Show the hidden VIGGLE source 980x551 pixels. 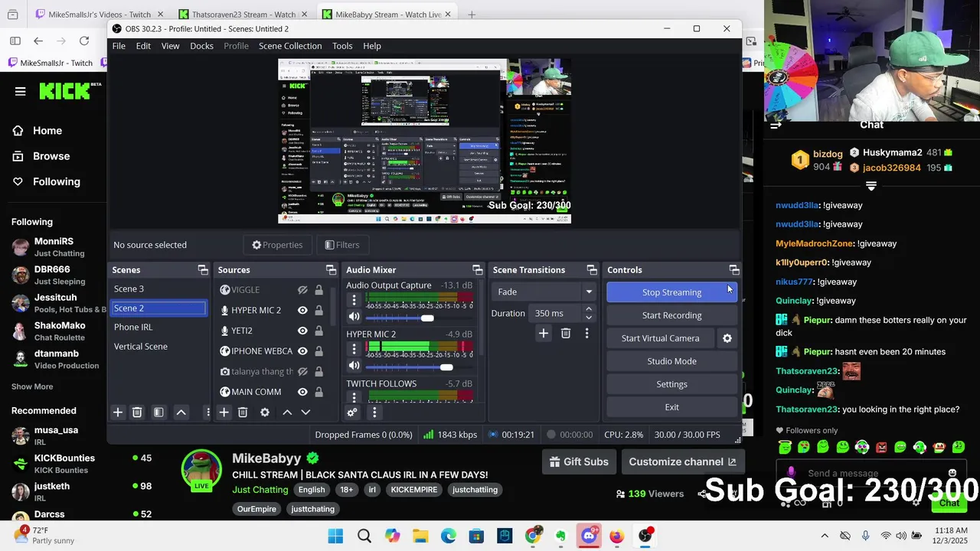302,290
